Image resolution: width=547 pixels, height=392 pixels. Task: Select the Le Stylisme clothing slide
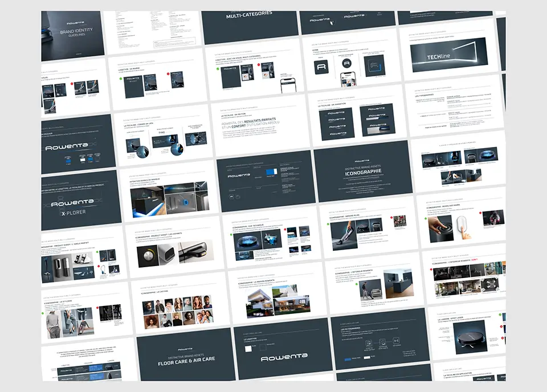point(86,313)
